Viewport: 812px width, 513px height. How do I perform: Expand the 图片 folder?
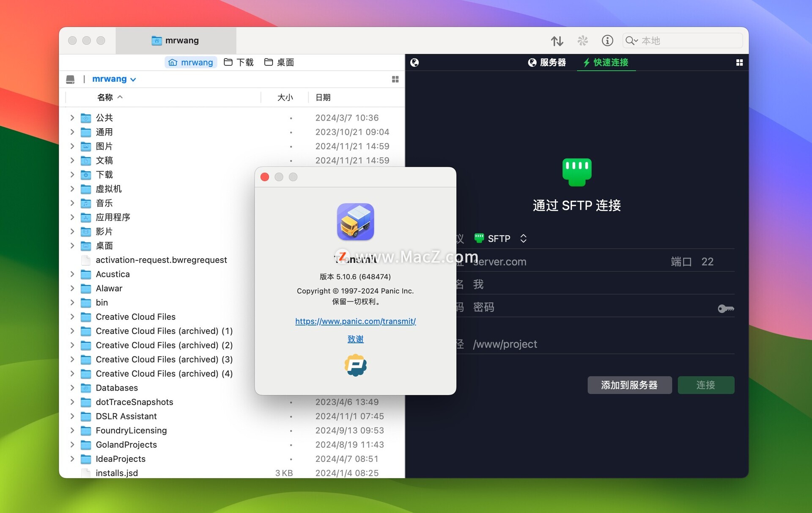pyautogui.click(x=72, y=146)
